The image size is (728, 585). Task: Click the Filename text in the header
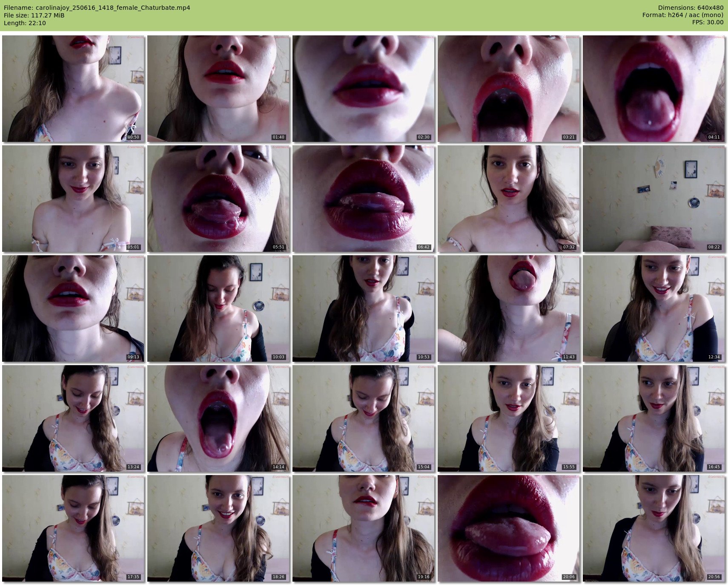click(97, 8)
